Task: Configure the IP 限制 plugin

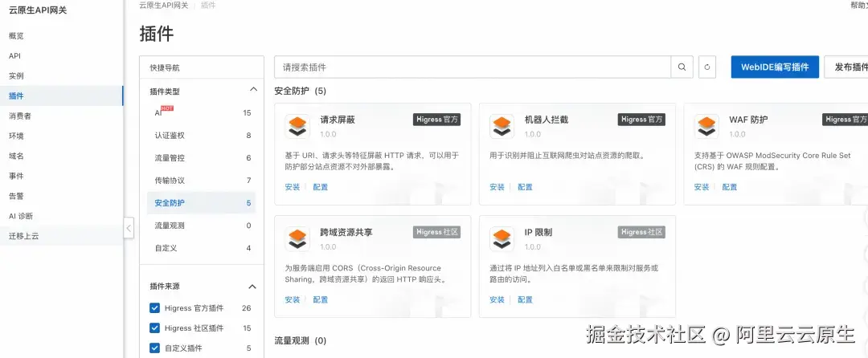Action: (526, 299)
